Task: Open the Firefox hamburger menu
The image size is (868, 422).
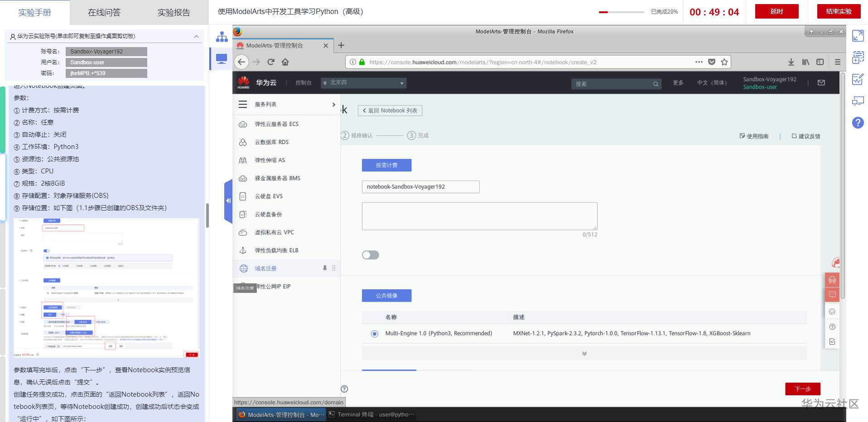Action: [837, 62]
